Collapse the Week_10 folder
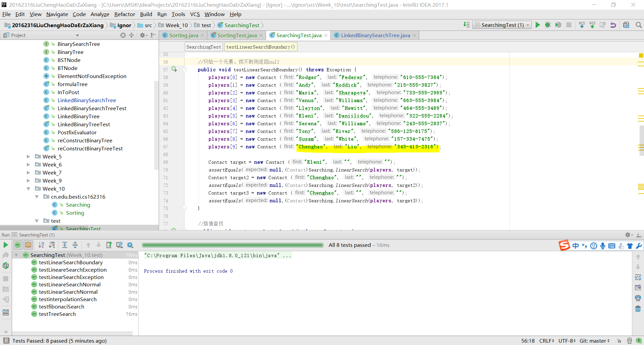Image resolution: width=644 pixels, height=345 pixels. [29, 189]
